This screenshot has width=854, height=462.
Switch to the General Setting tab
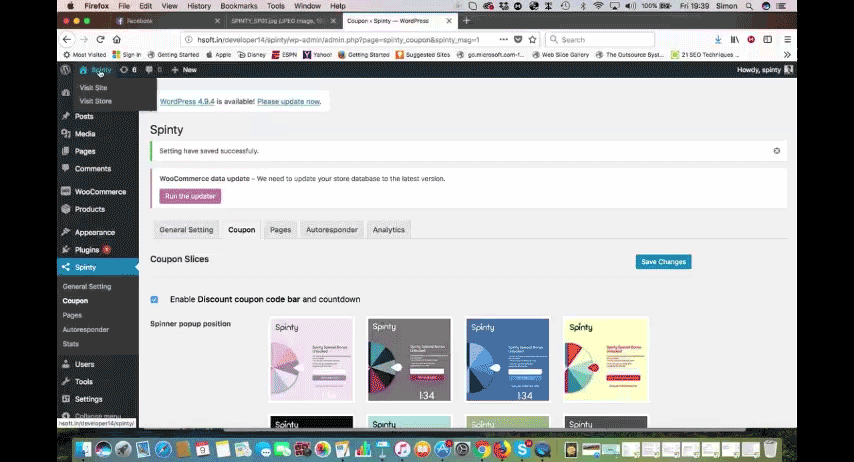[186, 230]
